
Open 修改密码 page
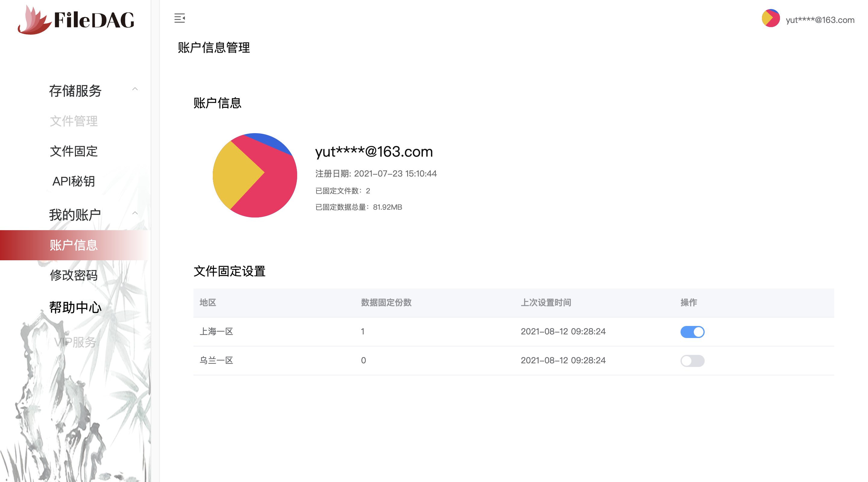point(74,275)
